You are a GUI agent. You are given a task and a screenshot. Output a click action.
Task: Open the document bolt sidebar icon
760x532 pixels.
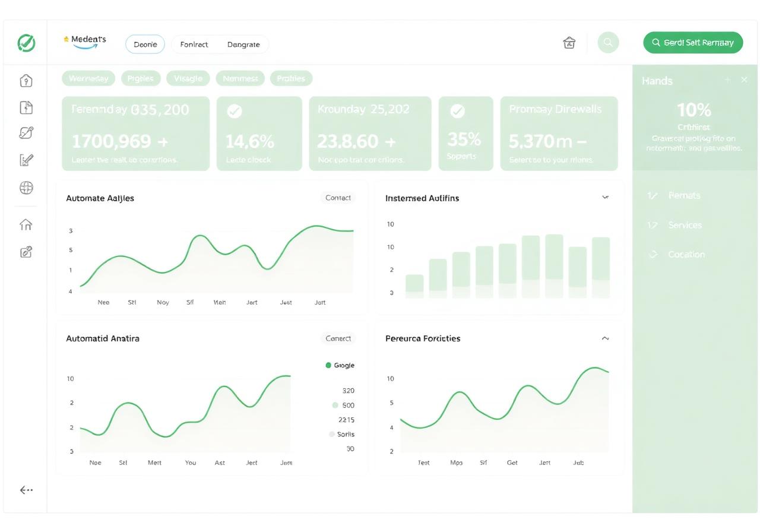click(26, 107)
